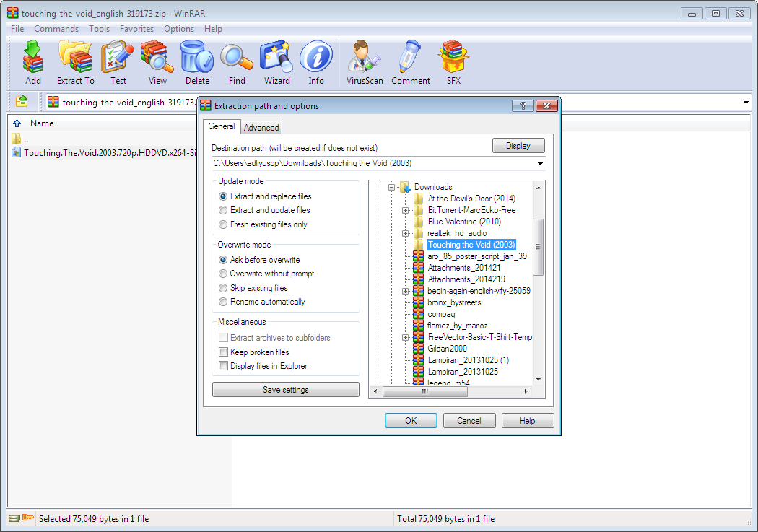Click the SFX toolbar icon
The image size is (758, 532).
453,63
